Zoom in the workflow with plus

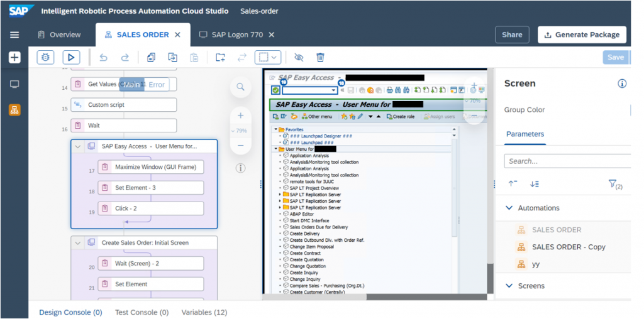[x=241, y=116]
